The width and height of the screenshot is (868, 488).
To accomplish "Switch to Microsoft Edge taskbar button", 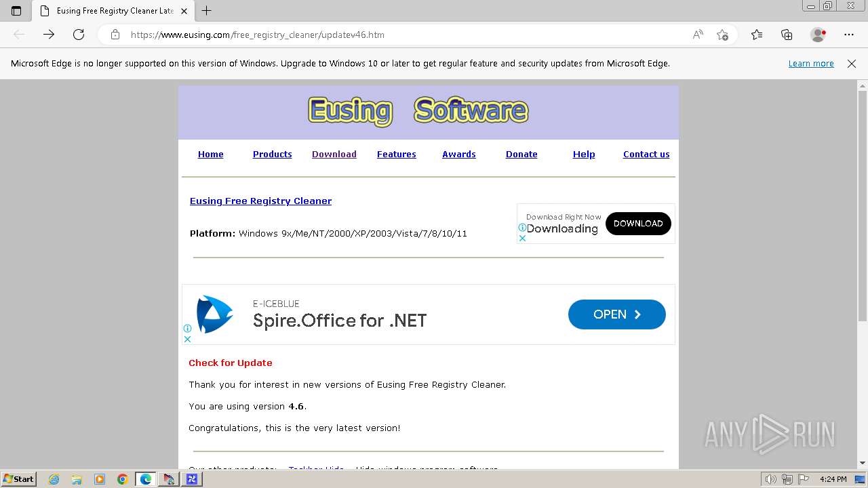I will coord(146,479).
